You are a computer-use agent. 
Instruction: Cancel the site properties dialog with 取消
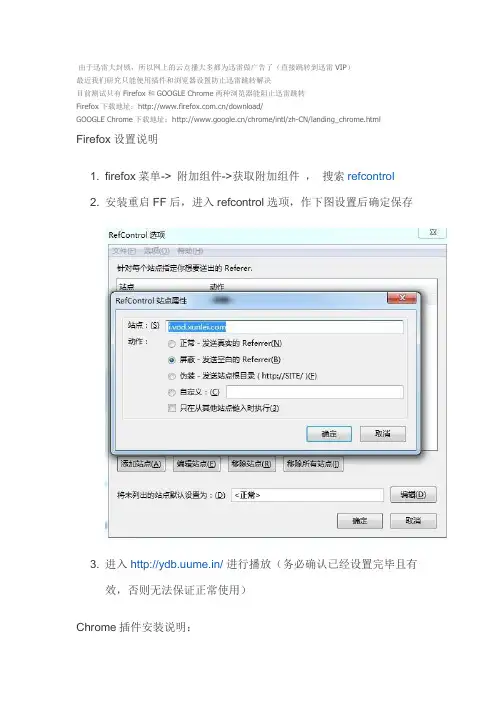(x=383, y=434)
